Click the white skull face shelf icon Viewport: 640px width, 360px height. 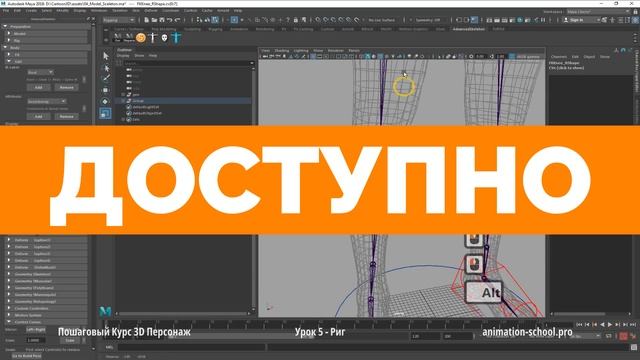click(x=164, y=38)
